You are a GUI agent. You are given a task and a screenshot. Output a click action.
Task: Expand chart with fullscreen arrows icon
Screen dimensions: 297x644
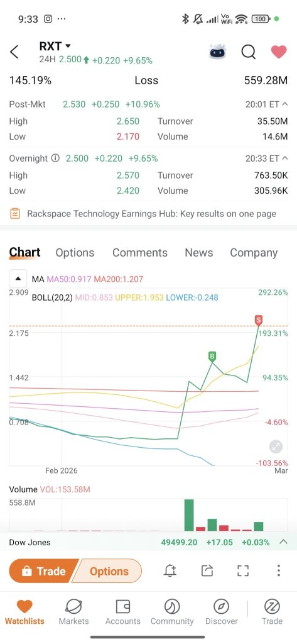[276, 447]
